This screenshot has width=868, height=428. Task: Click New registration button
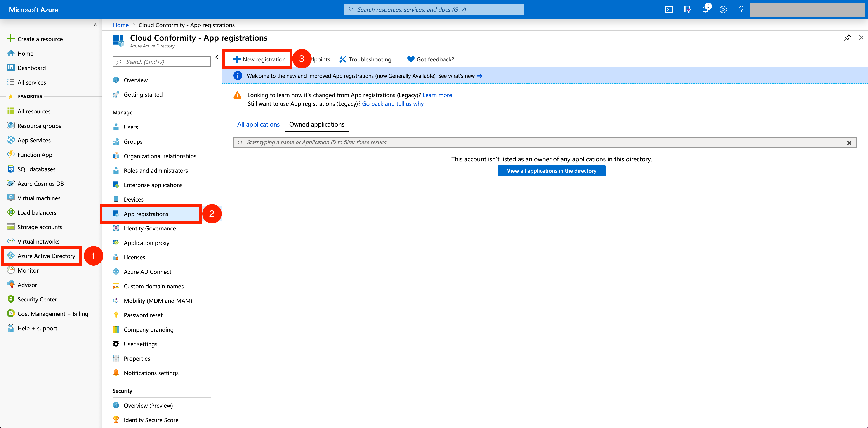[x=259, y=59]
